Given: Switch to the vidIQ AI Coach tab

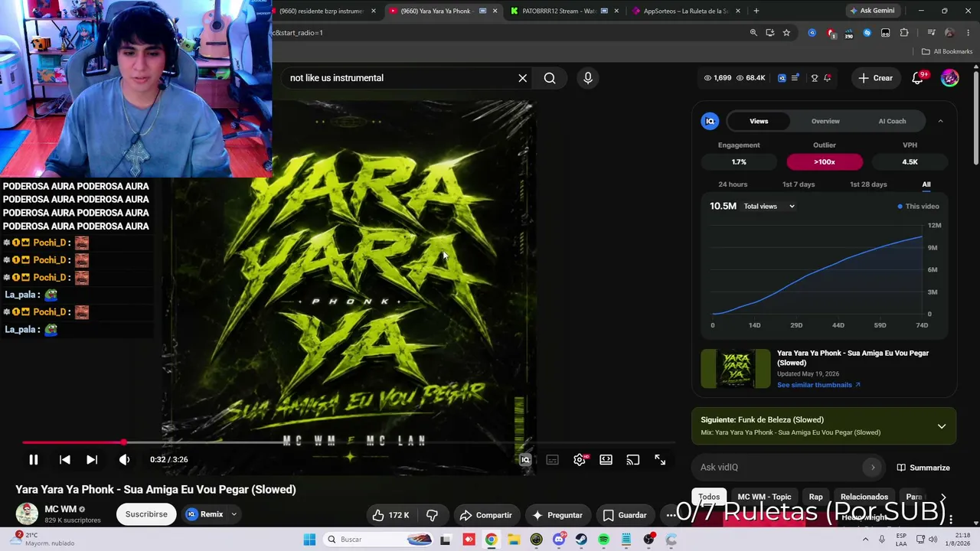Looking at the screenshot, I should [x=892, y=121].
